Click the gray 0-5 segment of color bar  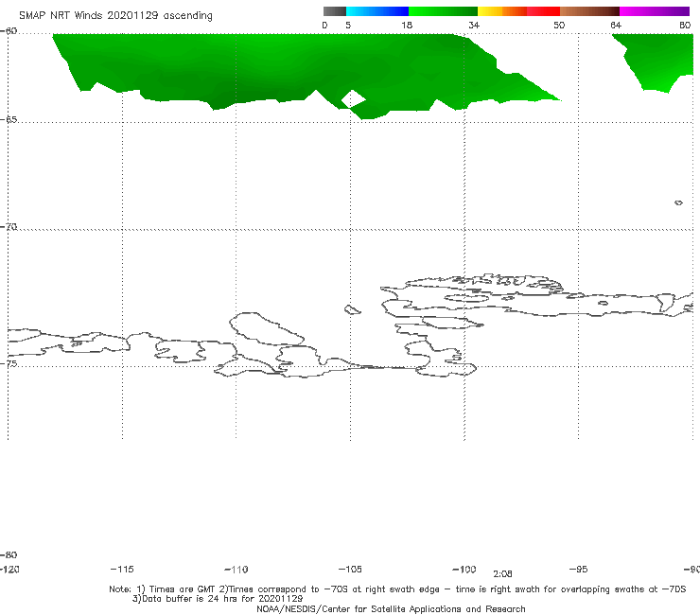[x=335, y=11]
